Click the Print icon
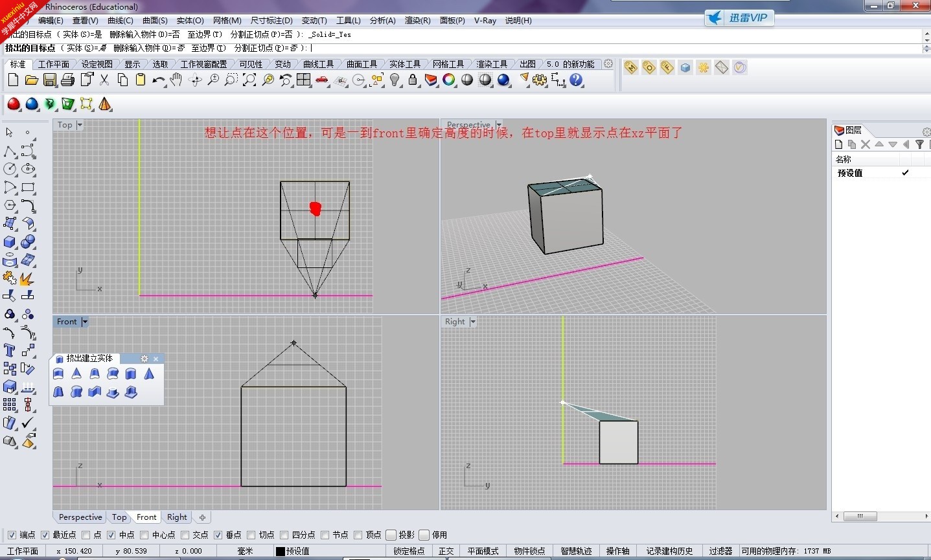The height and width of the screenshot is (560, 931). click(67, 80)
